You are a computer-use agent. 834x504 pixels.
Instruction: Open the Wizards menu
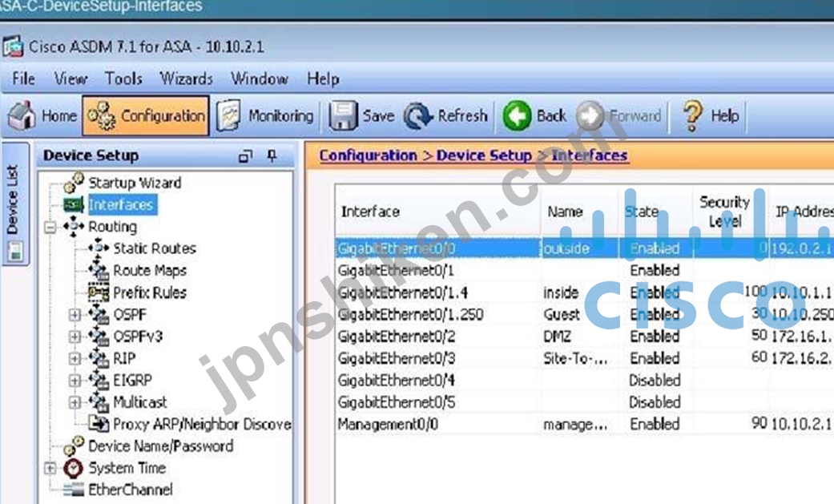[186, 79]
